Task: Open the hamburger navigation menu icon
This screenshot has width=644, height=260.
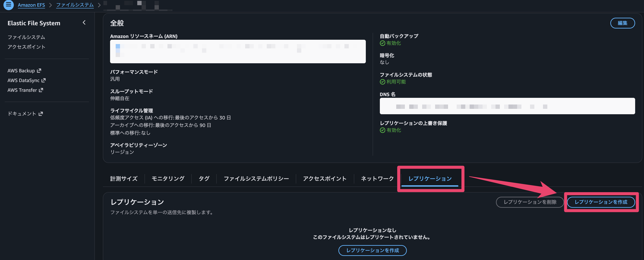Action: [8, 5]
